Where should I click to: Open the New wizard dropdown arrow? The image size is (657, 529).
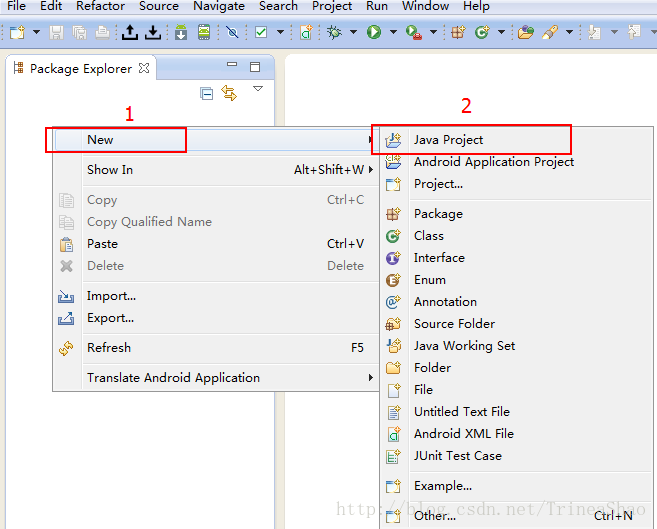tap(36, 32)
